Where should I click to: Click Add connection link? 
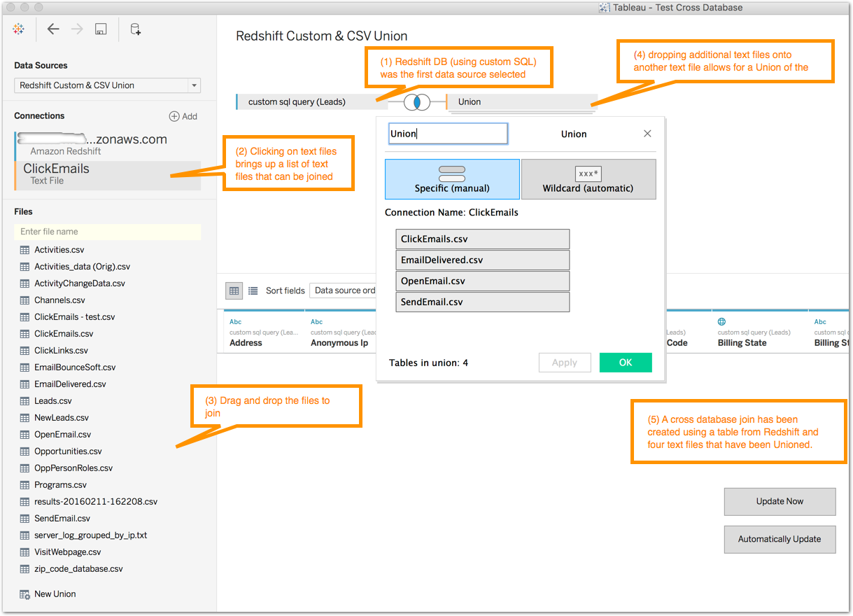tap(183, 116)
